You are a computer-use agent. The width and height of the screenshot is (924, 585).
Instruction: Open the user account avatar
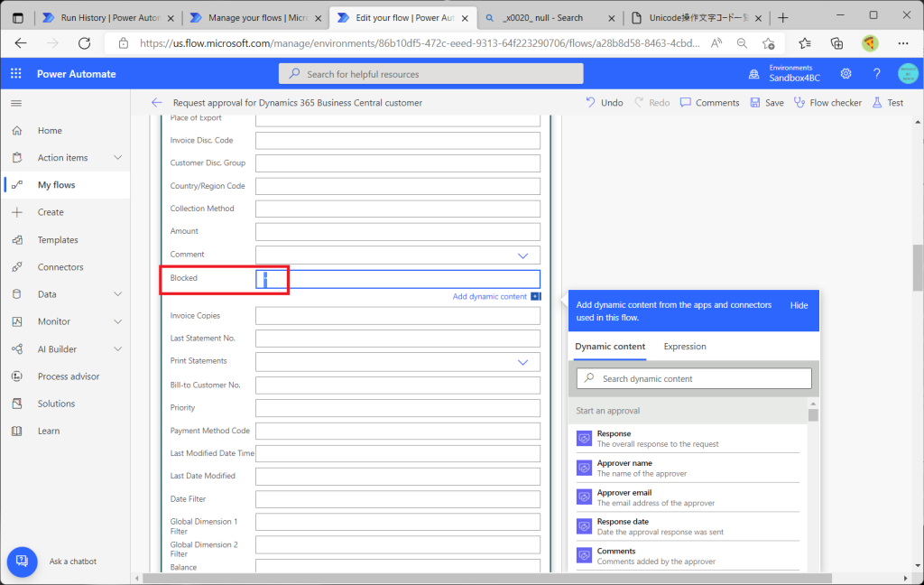[908, 74]
